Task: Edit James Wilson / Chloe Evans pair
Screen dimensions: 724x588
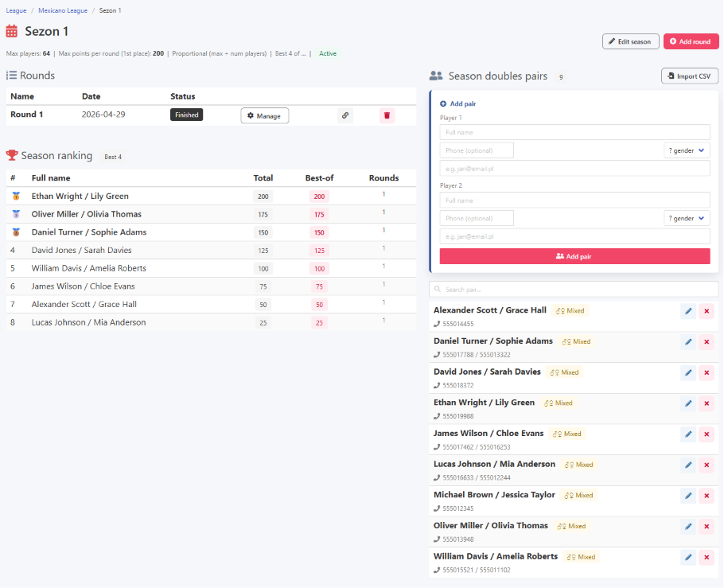Action: pyautogui.click(x=688, y=434)
